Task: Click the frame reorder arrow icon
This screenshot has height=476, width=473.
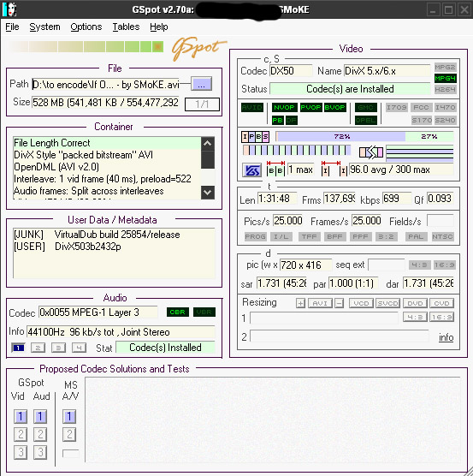Action: pyautogui.click(x=371, y=152)
